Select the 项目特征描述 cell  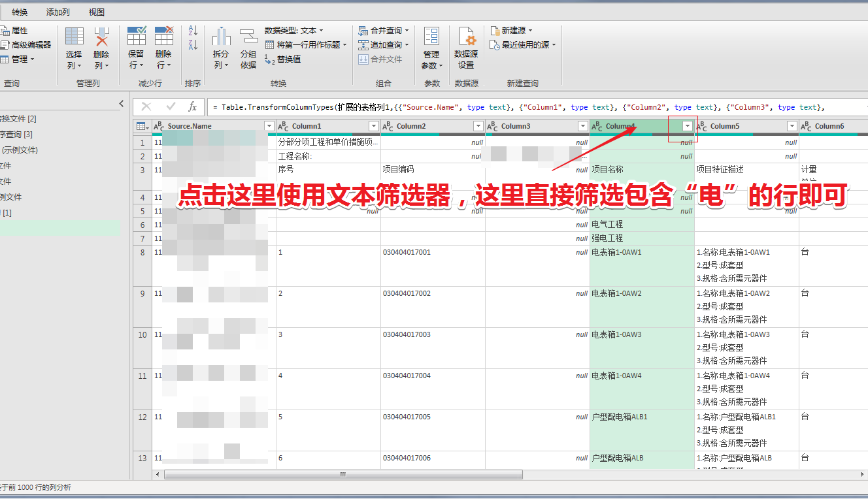746,177
